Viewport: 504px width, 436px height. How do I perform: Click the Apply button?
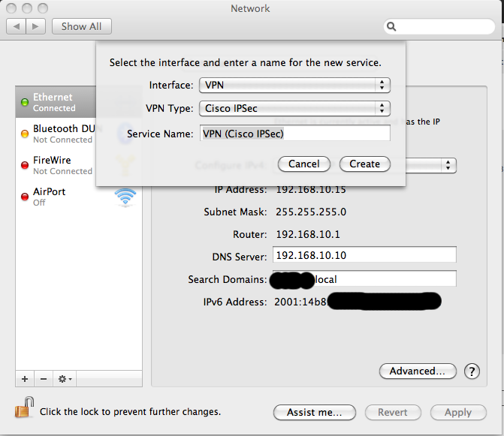point(458,412)
